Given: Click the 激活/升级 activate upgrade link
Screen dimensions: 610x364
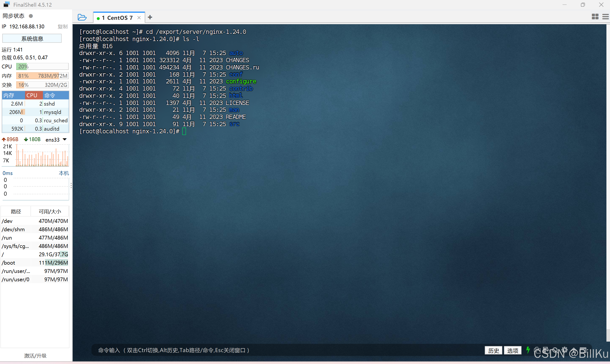Looking at the screenshot, I should tap(35, 356).
